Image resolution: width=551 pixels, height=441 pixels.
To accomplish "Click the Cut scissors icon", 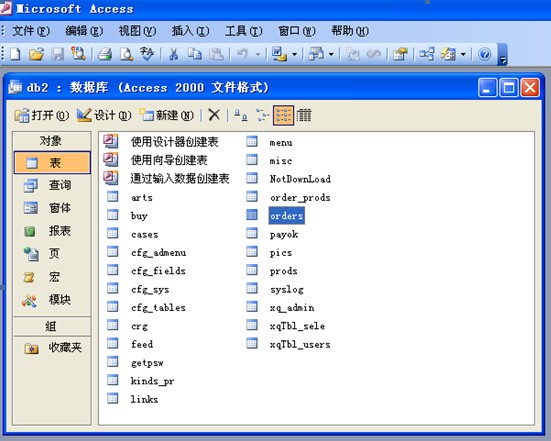I will click(173, 54).
